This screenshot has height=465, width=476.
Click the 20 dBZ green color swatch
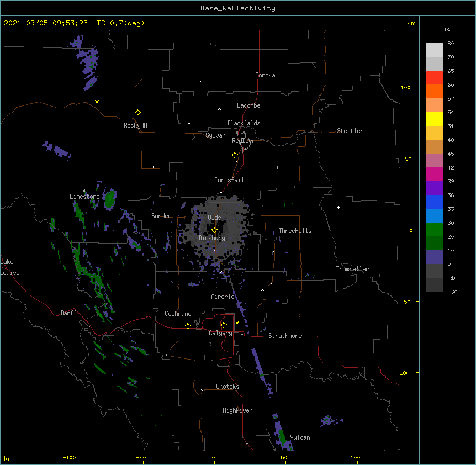click(434, 230)
